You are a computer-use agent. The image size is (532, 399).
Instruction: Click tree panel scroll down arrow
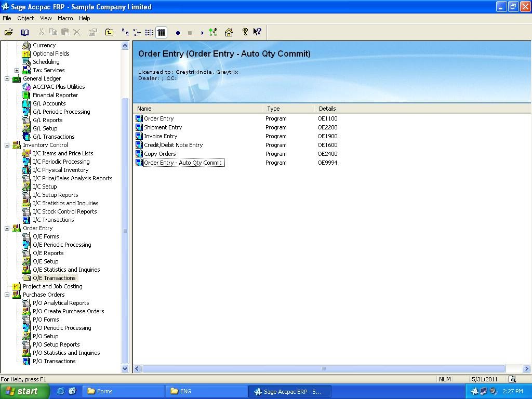(125, 368)
